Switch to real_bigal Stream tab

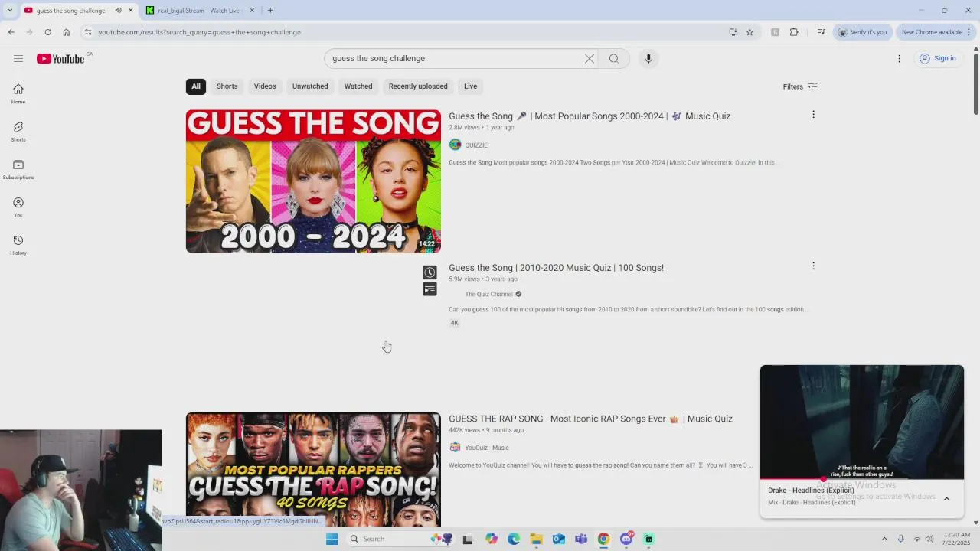199,11
